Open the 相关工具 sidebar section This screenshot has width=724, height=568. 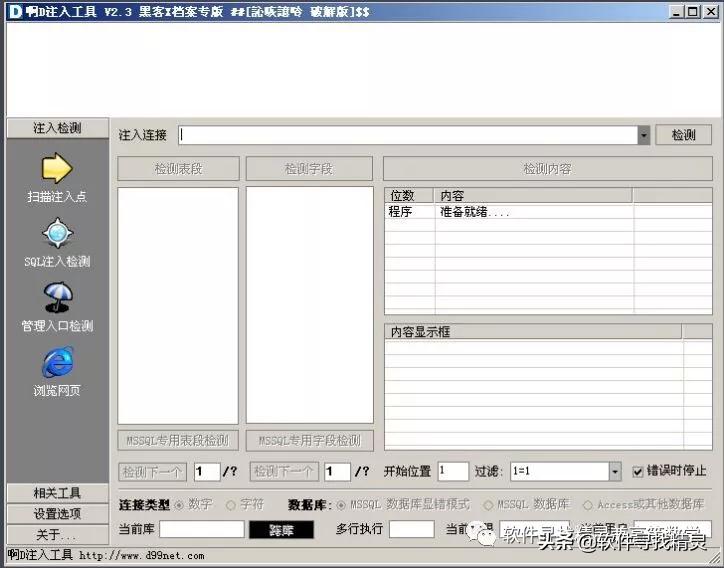[58, 493]
